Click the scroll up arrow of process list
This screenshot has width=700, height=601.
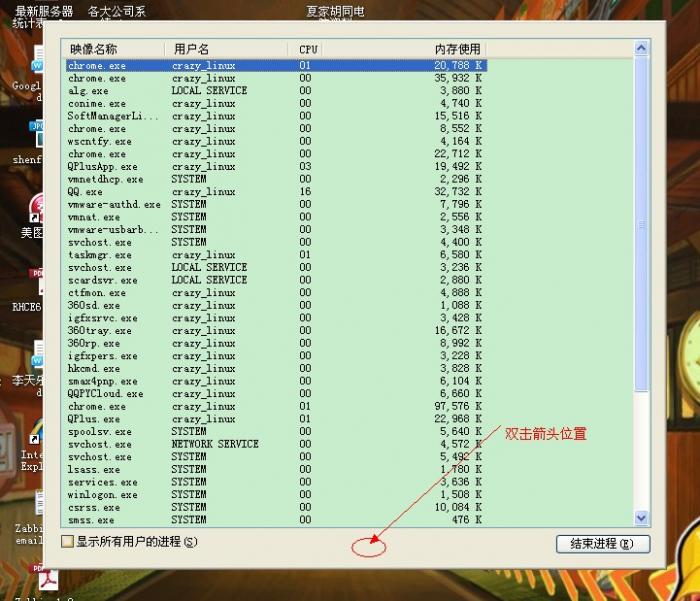tap(641, 48)
